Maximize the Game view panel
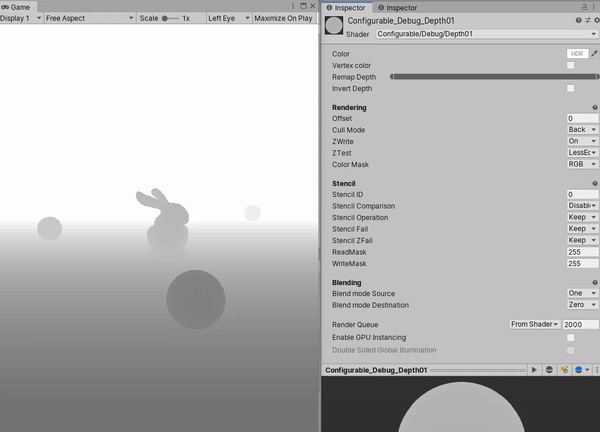The width and height of the screenshot is (600, 432). pos(303,6)
